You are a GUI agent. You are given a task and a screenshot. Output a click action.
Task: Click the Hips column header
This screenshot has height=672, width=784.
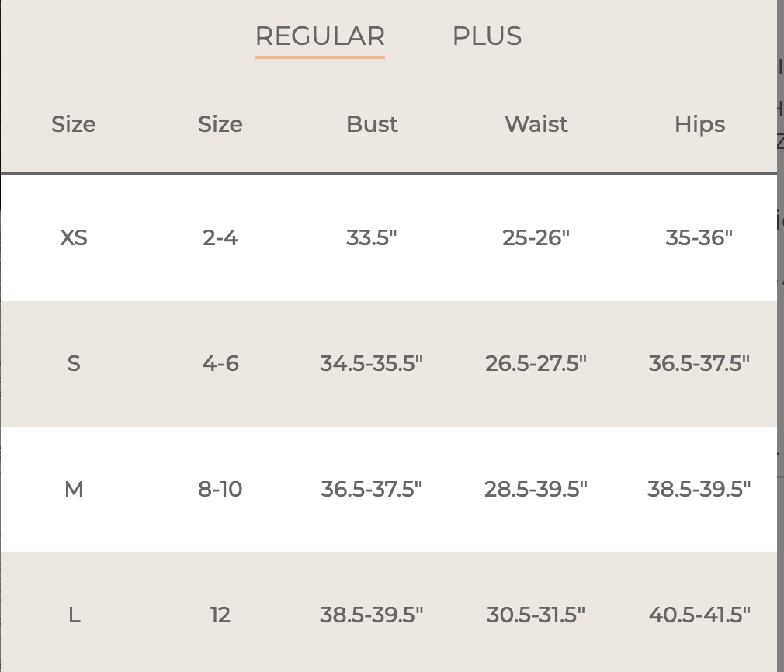point(699,124)
